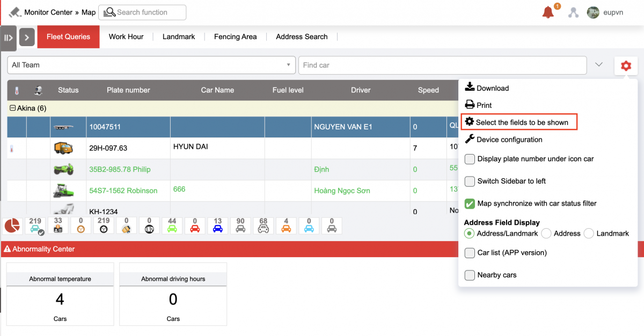This screenshot has width=644, height=336.
Task: Open Device configuration from the menu
Action: click(x=503, y=140)
